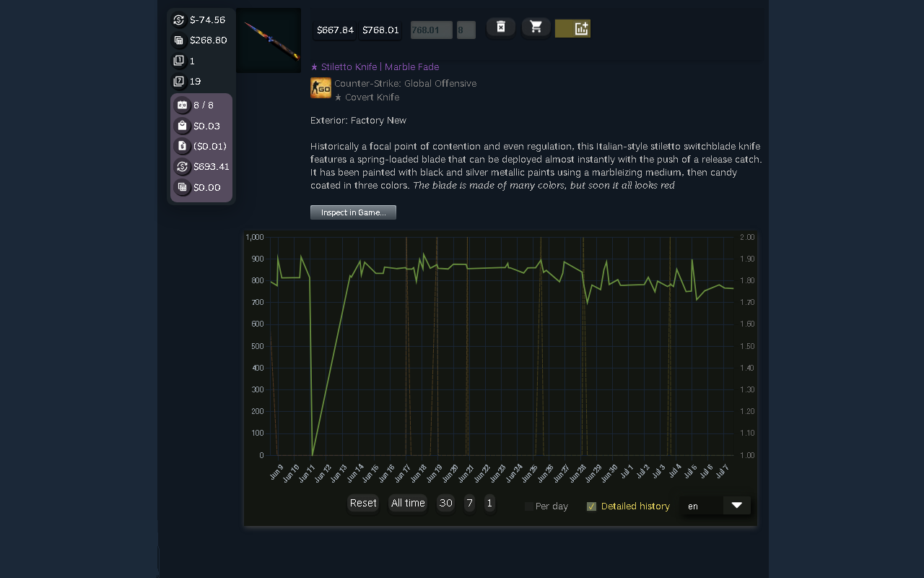
Task: Show All time price history
Action: pyautogui.click(x=408, y=504)
